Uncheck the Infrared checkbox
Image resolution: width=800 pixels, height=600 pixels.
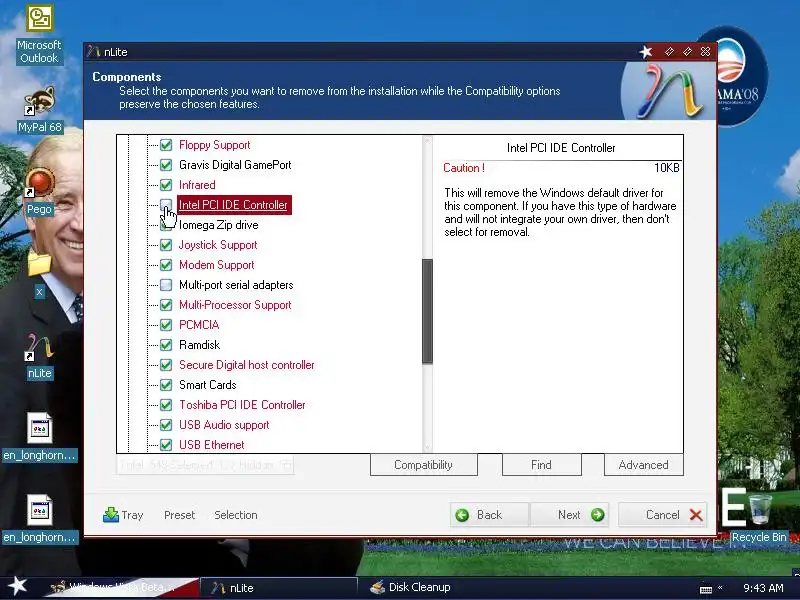point(166,185)
